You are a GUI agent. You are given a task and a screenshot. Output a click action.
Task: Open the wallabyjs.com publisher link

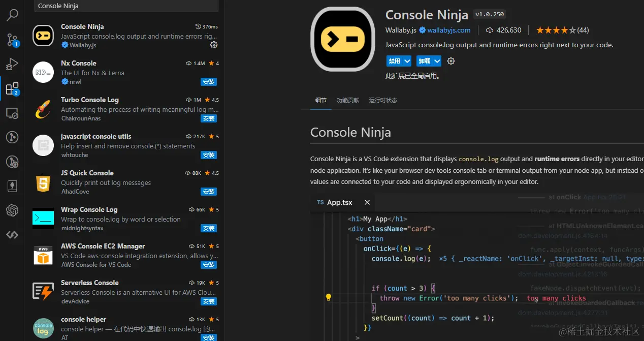(449, 30)
